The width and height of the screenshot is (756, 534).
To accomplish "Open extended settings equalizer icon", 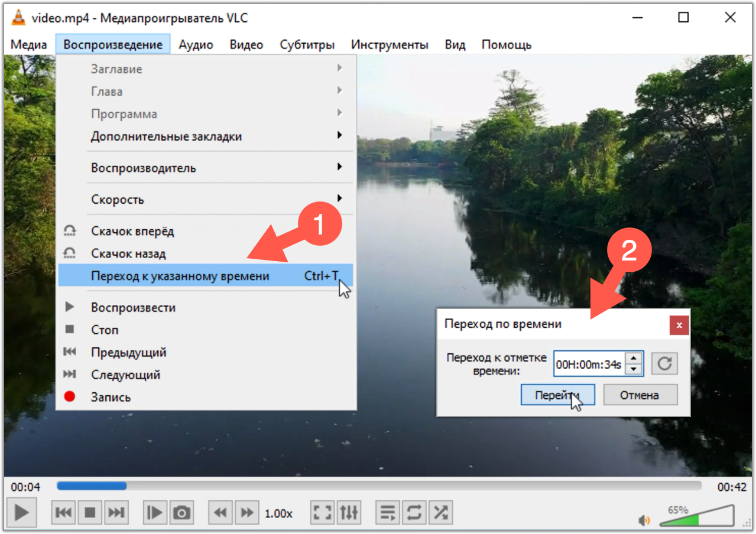I will pyautogui.click(x=349, y=513).
